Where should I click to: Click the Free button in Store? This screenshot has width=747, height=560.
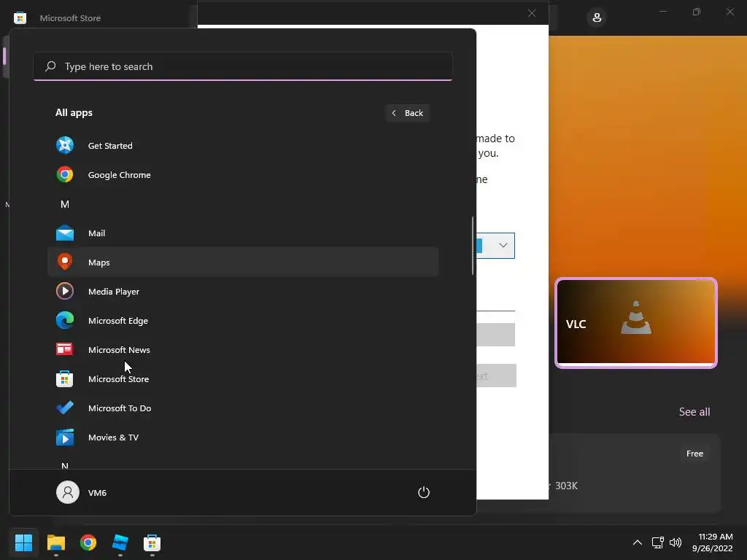pos(694,454)
